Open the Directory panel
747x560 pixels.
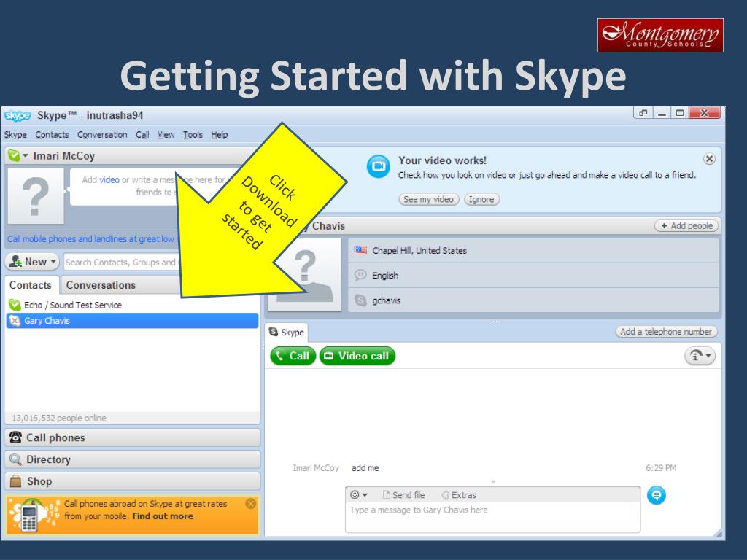132,459
